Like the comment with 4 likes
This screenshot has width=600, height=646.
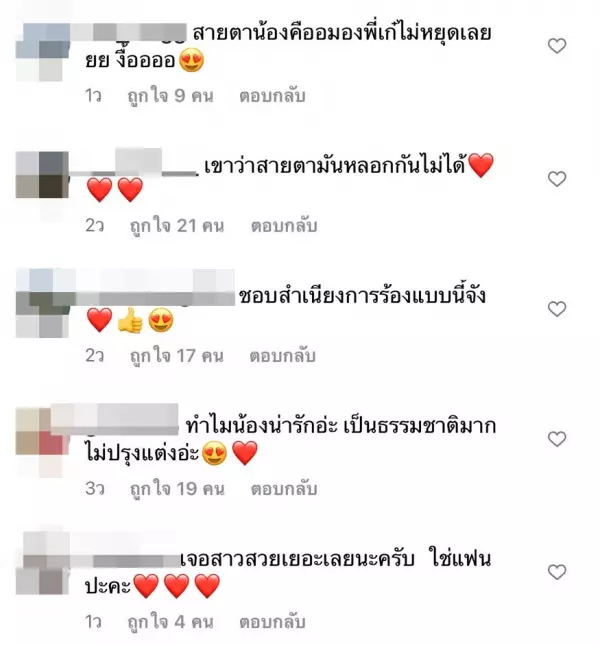click(x=557, y=572)
